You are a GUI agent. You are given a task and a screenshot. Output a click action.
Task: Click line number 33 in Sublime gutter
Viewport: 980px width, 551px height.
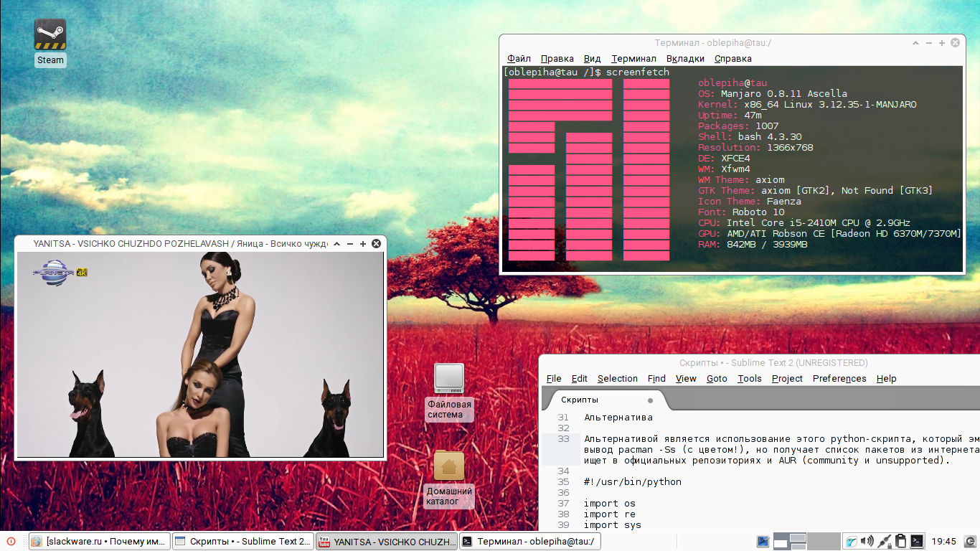click(563, 439)
